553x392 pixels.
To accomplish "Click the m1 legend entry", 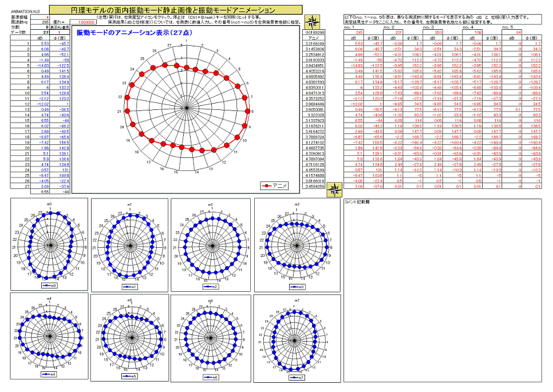I will click(131, 286).
